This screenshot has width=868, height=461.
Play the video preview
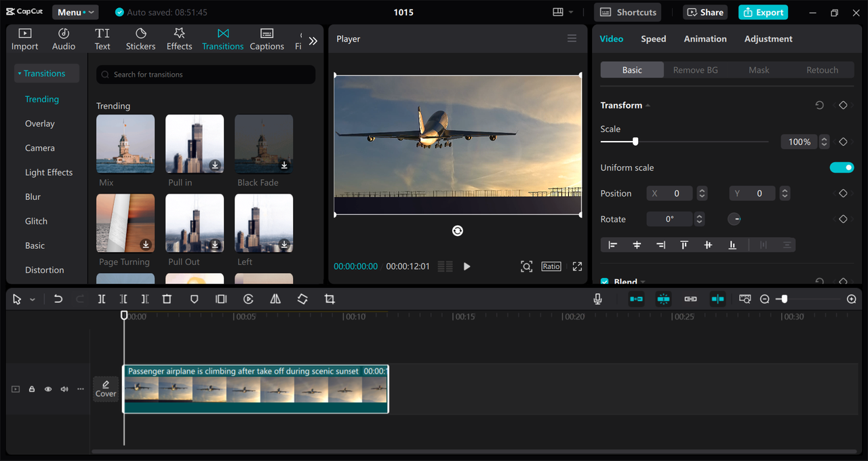point(467,266)
